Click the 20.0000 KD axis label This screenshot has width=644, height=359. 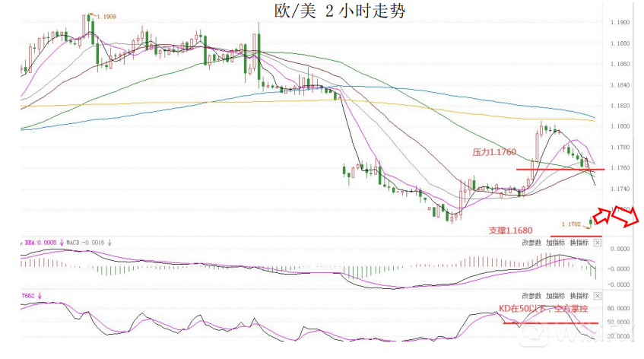tap(618, 336)
